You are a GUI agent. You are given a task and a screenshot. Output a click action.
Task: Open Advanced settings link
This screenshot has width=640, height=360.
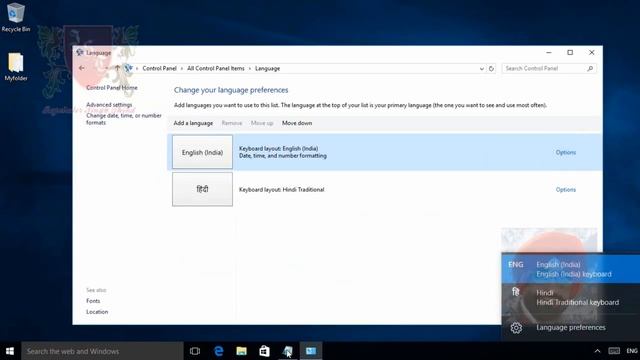point(109,104)
